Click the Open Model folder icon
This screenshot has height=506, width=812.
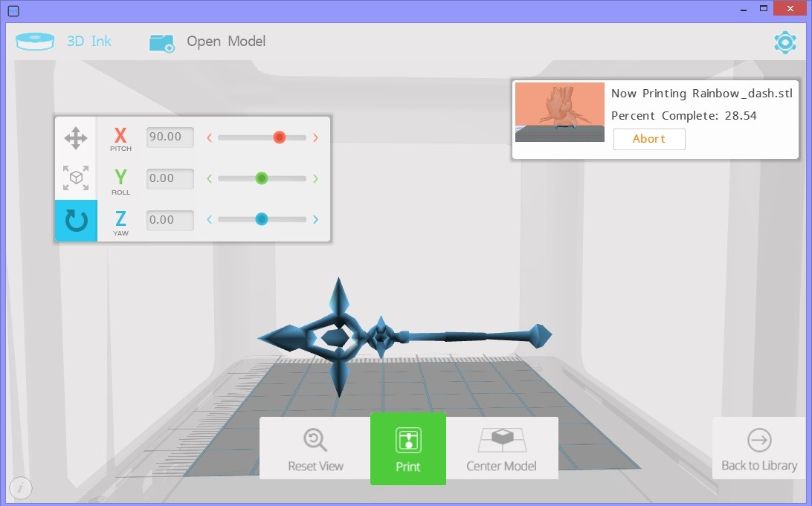tap(161, 42)
